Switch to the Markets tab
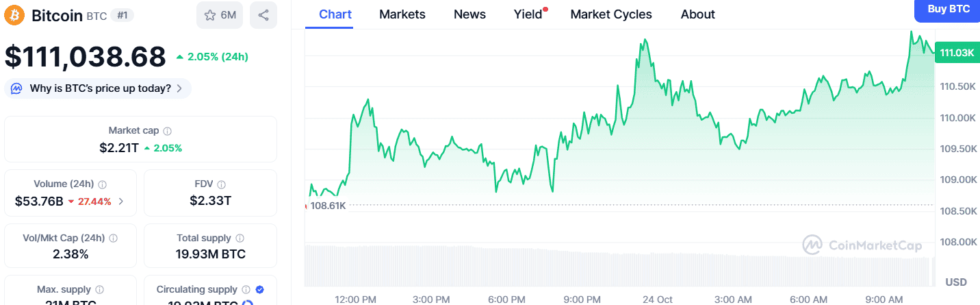Screen dimensions: 980x305 (x=402, y=14)
